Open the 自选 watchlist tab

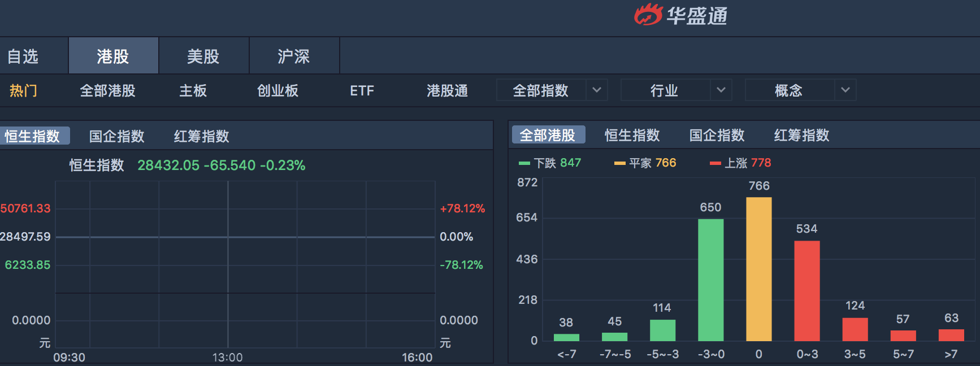(x=23, y=56)
